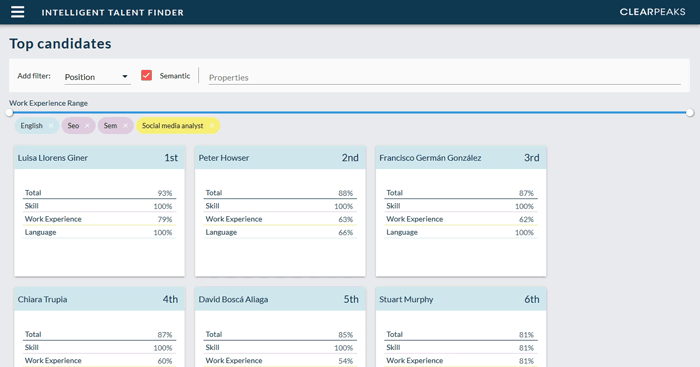Image resolution: width=700 pixels, height=367 pixels.
Task: Remove the Seo filter chip
Action: click(87, 126)
